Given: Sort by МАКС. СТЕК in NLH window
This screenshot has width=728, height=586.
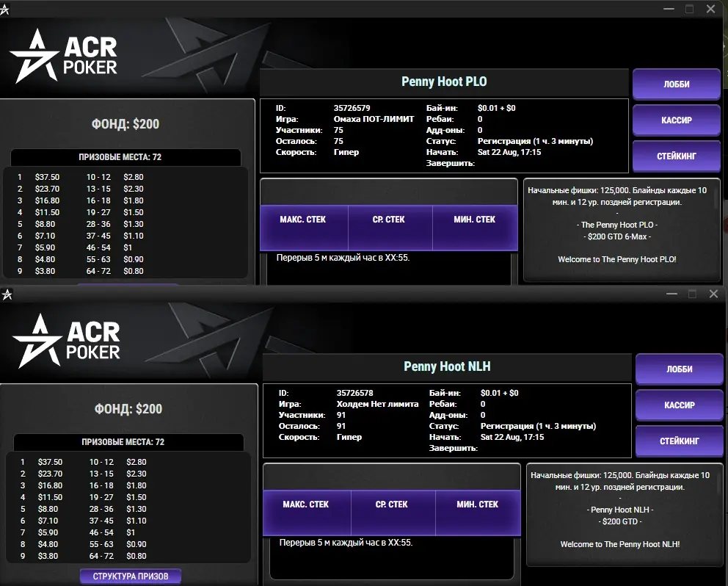Looking at the screenshot, I should pyautogui.click(x=307, y=512).
